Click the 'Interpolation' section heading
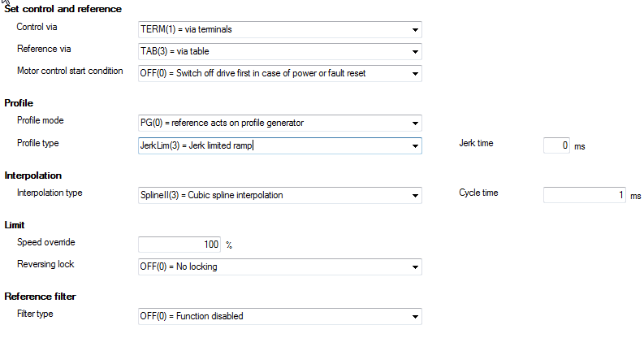This screenshot has width=644, height=338. [x=33, y=175]
